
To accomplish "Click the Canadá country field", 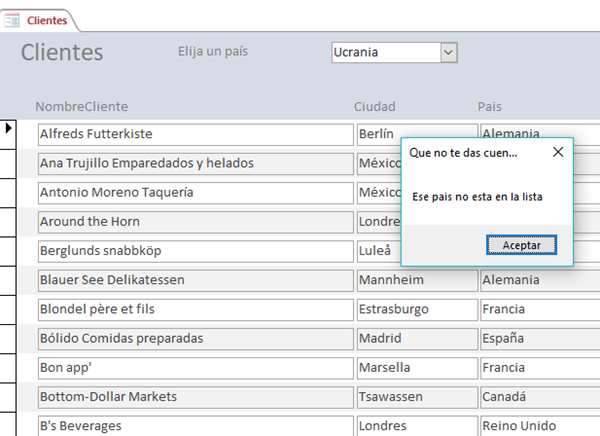I will click(540, 397).
